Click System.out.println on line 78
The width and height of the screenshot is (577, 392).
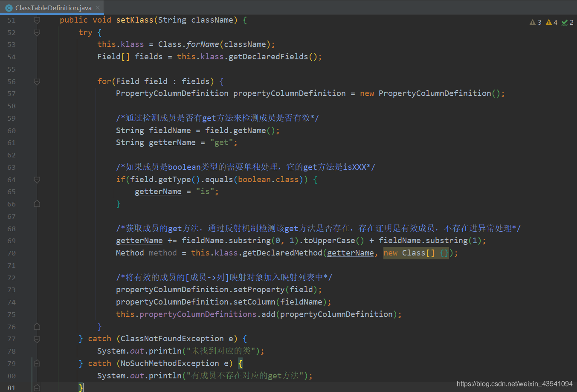[139, 351]
